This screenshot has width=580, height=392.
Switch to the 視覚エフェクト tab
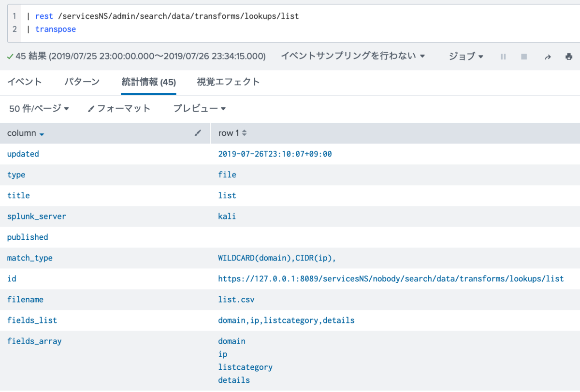229,82
